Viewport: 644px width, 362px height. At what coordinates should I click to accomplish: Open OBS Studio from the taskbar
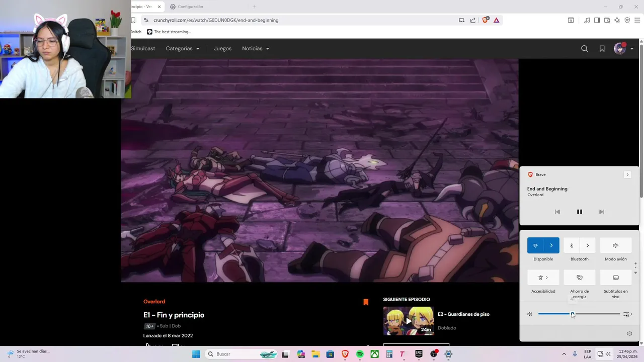pos(434,354)
